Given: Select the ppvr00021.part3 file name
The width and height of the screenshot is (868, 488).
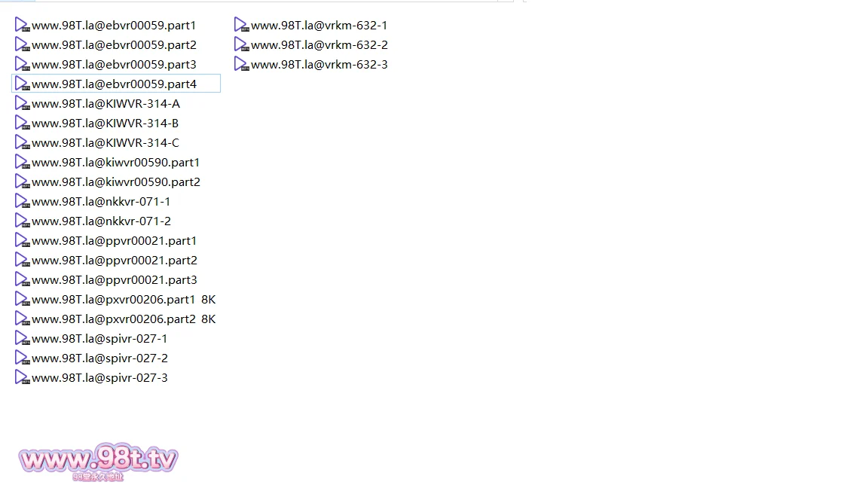Looking at the screenshot, I should coord(114,280).
